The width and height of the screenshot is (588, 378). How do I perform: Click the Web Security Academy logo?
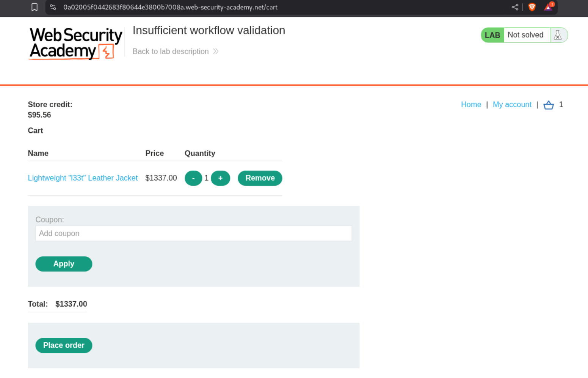75,43
